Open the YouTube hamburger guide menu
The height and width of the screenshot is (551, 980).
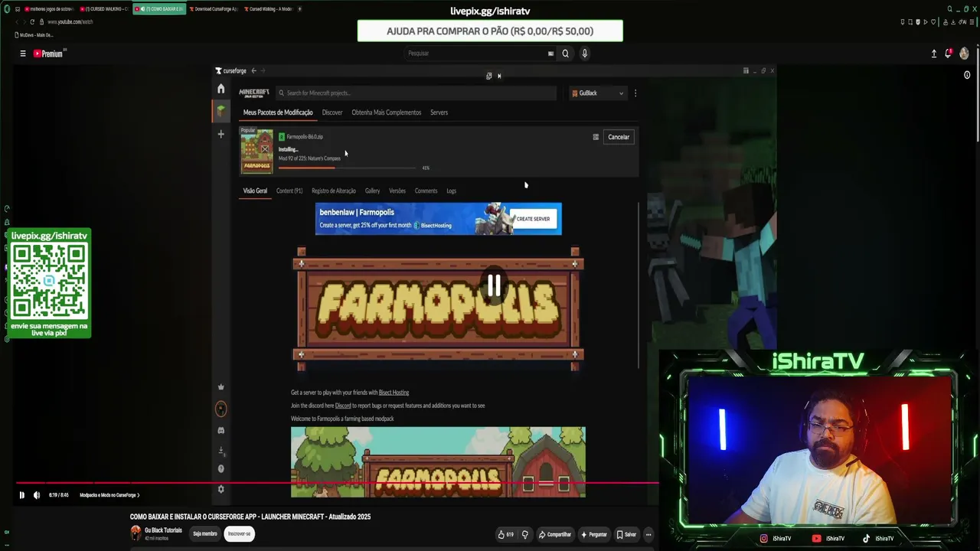point(23,54)
